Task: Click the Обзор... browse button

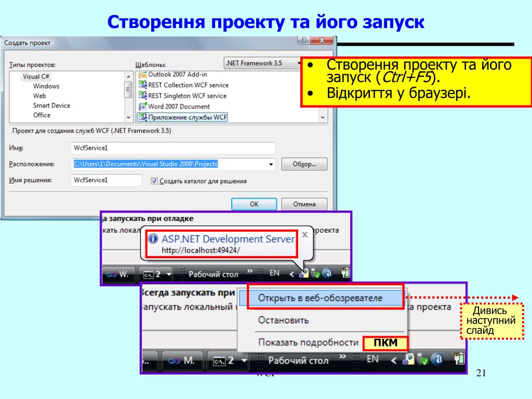Action: [304, 164]
